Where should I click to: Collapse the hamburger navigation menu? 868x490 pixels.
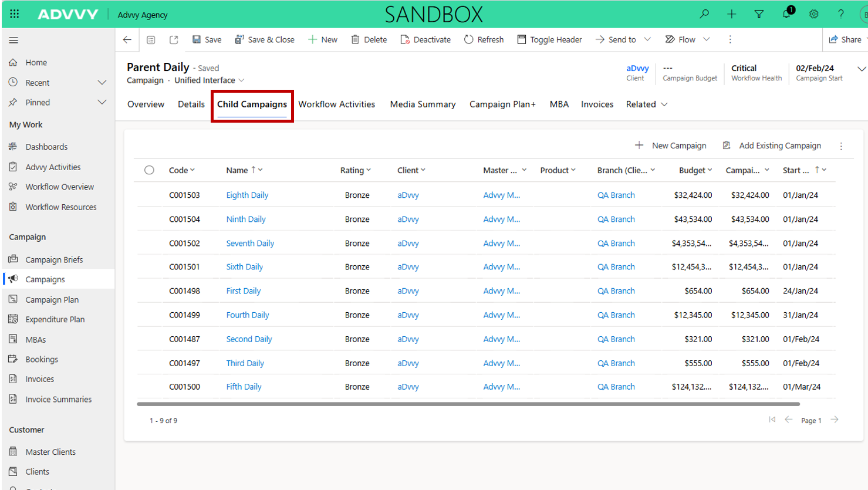[13, 40]
